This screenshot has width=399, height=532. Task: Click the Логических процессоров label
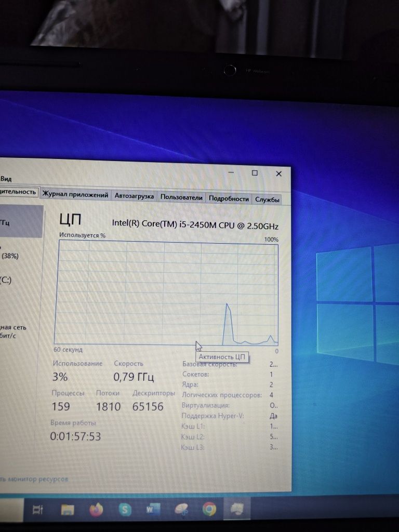(x=222, y=395)
